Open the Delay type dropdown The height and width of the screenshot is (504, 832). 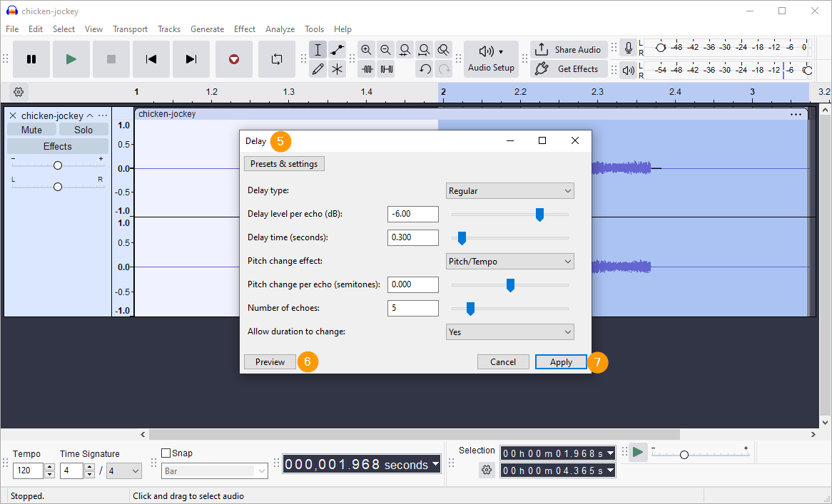pyautogui.click(x=509, y=191)
